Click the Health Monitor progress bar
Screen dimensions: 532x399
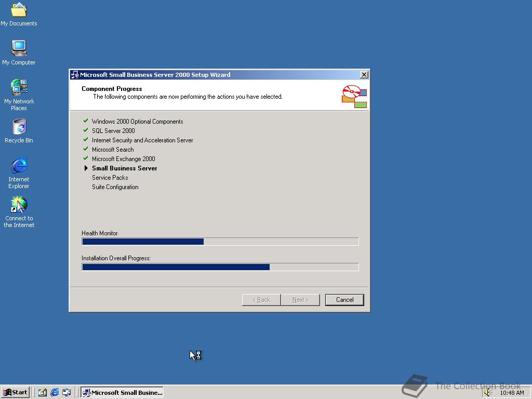coord(220,242)
